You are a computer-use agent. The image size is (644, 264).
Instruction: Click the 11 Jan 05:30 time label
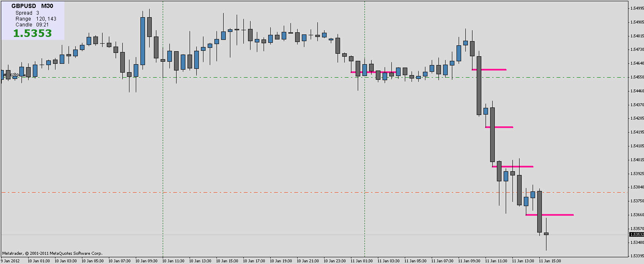pyautogui.click(x=415, y=261)
